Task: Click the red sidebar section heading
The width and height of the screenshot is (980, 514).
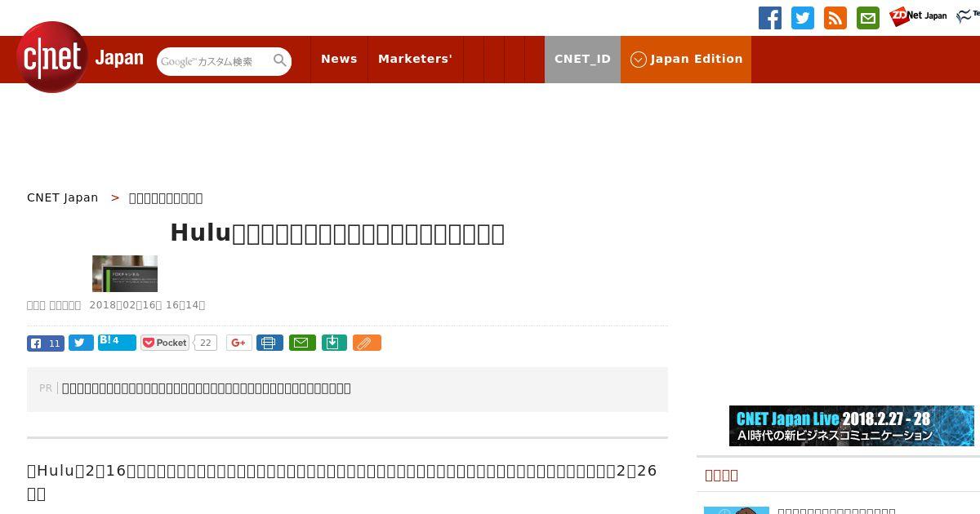Action: tap(721, 475)
